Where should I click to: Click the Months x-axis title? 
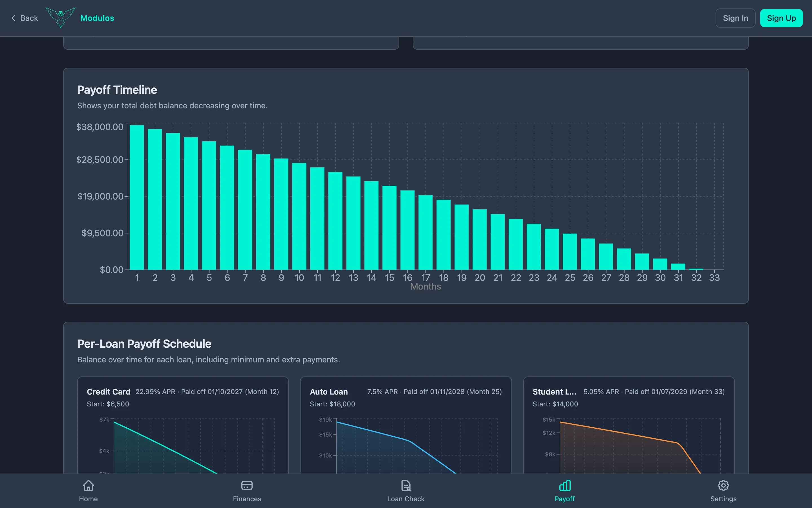pyautogui.click(x=426, y=286)
